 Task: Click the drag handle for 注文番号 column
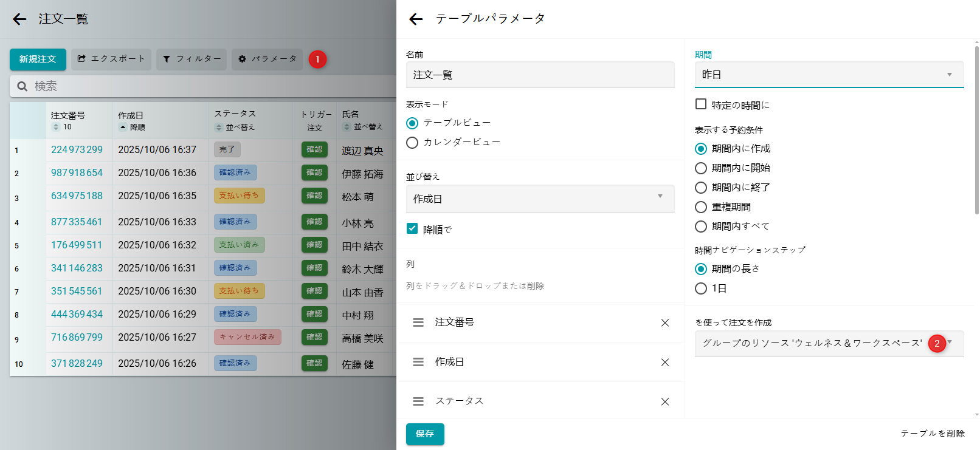(418, 322)
